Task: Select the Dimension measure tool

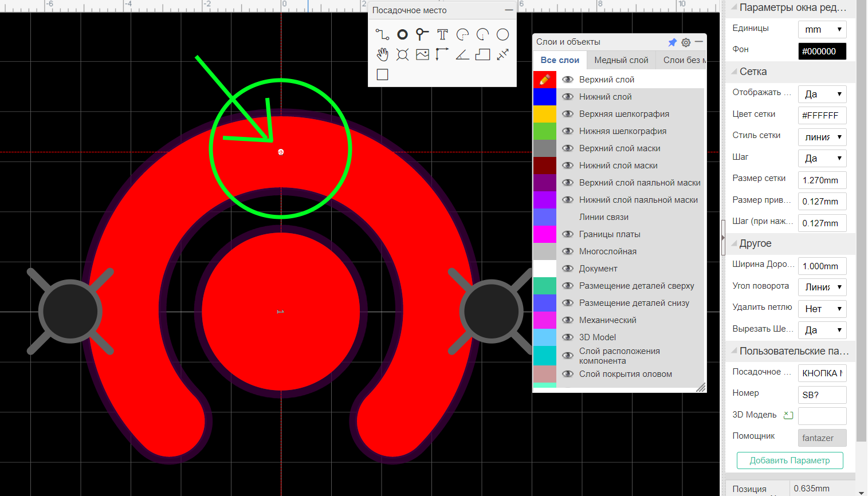Action: [502, 54]
